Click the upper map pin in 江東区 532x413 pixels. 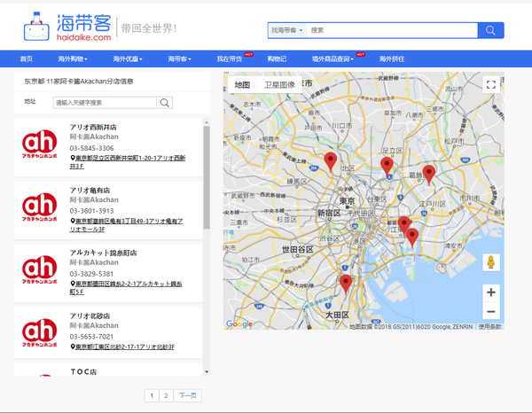pos(403,225)
